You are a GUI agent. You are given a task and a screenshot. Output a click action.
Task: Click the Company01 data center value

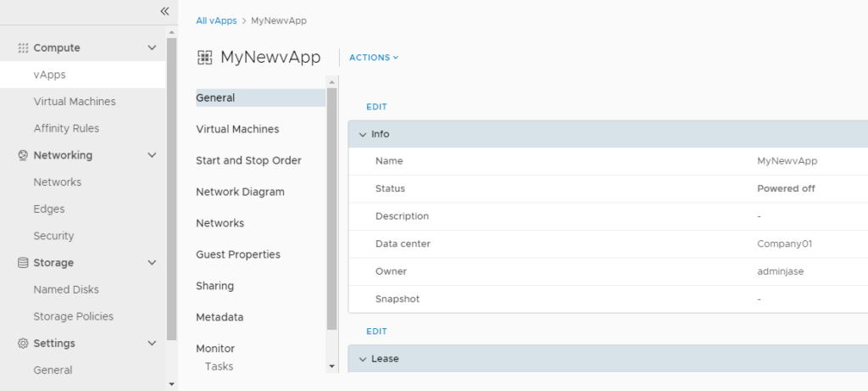point(784,243)
